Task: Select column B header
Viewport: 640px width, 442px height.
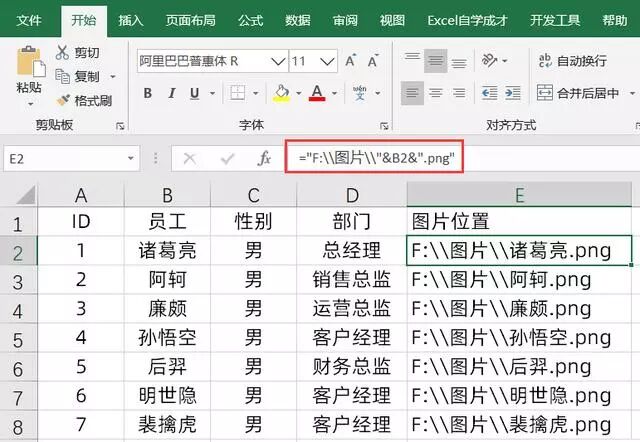Action: [167, 195]
